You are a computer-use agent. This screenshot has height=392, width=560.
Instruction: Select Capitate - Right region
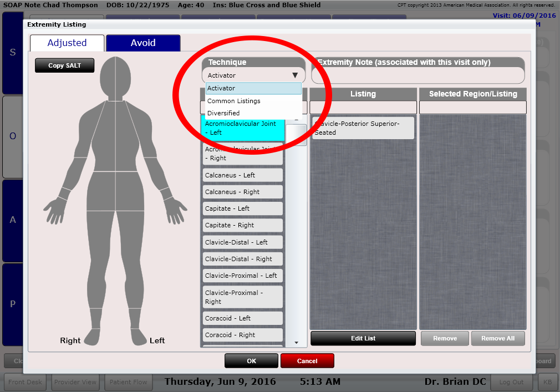coord(243,225)
